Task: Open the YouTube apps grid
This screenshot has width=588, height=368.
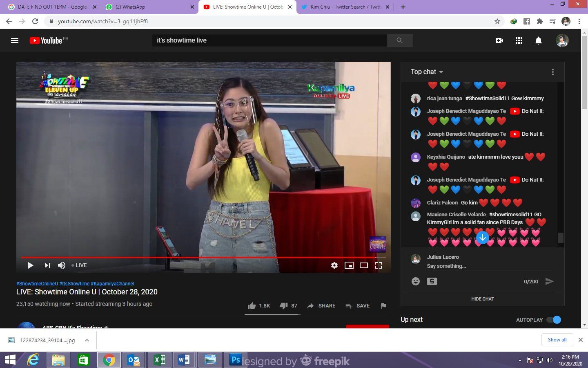Action: coord(519,40)
